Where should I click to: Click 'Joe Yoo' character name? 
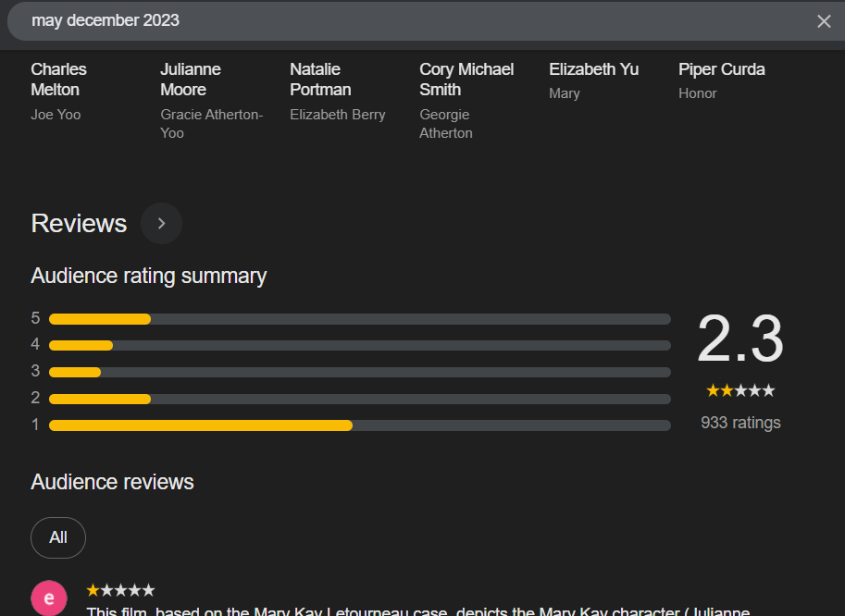[56, 115]
